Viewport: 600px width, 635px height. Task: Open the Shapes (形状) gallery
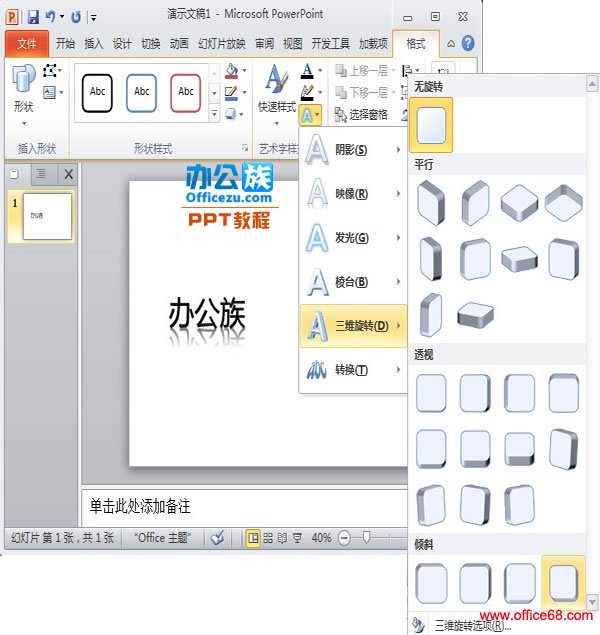point(24,94)
